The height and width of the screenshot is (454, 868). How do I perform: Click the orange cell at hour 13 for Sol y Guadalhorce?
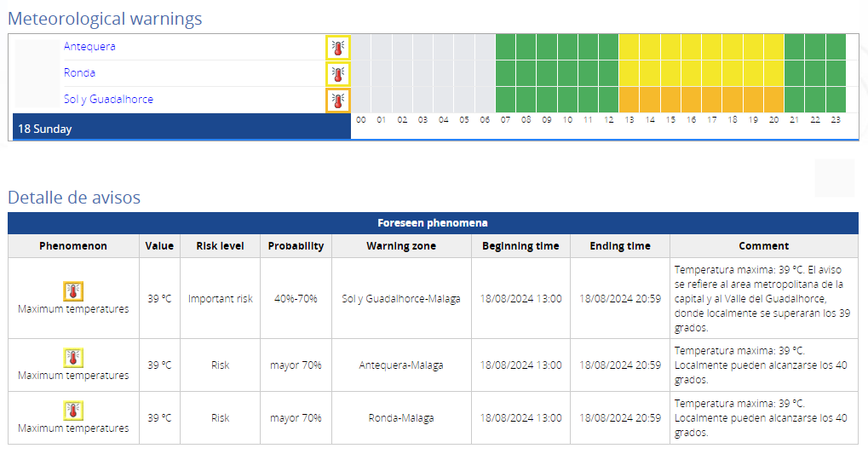point(629,100)
